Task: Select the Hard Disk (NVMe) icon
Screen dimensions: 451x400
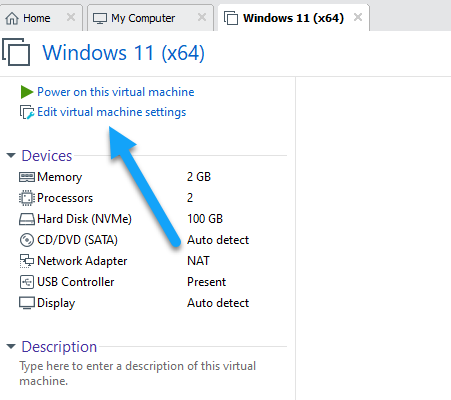Action: 27,219
